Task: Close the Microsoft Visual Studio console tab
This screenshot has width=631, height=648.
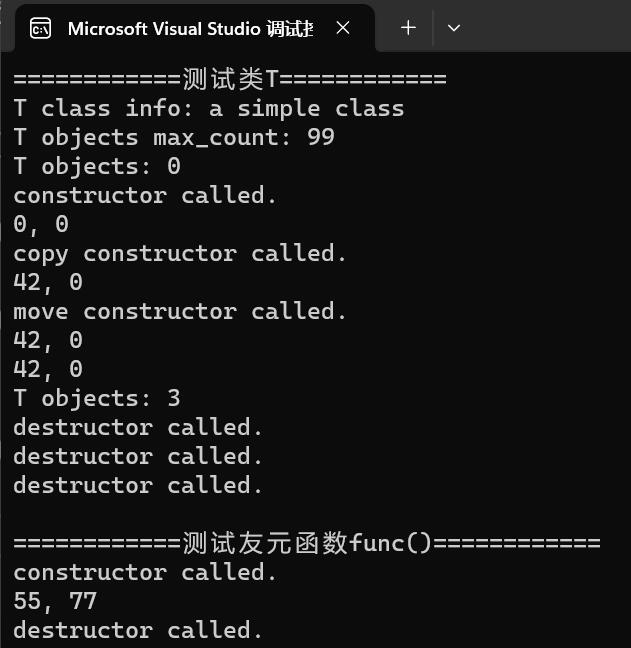Action: click(343, 29)
